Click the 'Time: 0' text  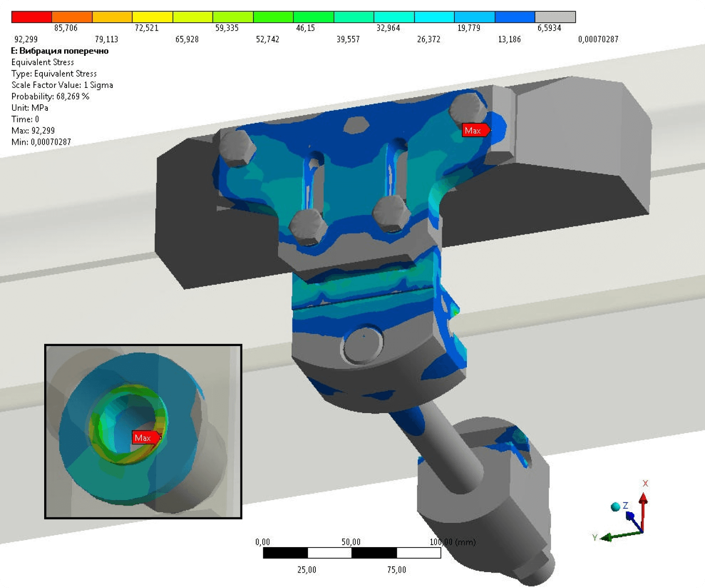click(25, 119)
